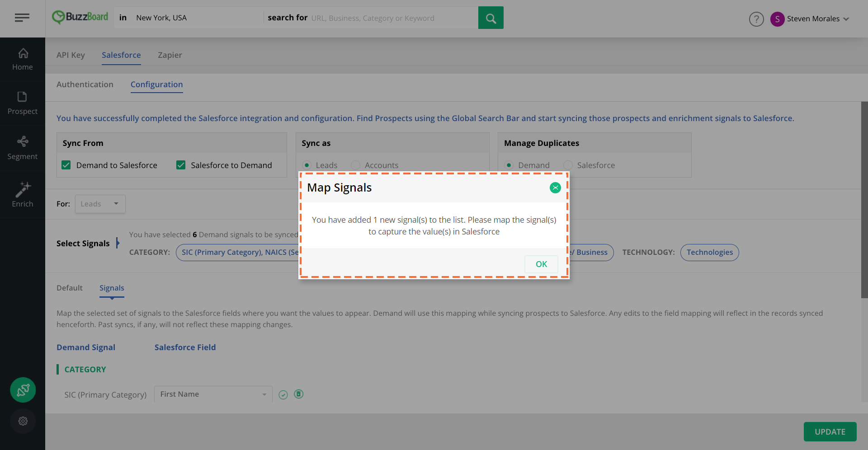The width and height of the screenshot is (868, 450).
Task: Click the Salesforce Field column header
Action: pos(185,347)
